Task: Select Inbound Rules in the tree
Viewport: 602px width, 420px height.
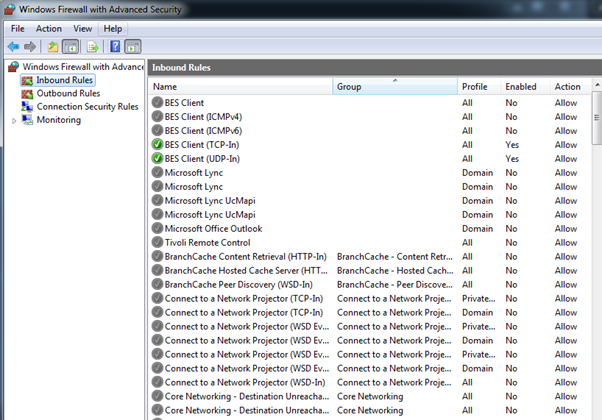Action: tap(64, 80)
